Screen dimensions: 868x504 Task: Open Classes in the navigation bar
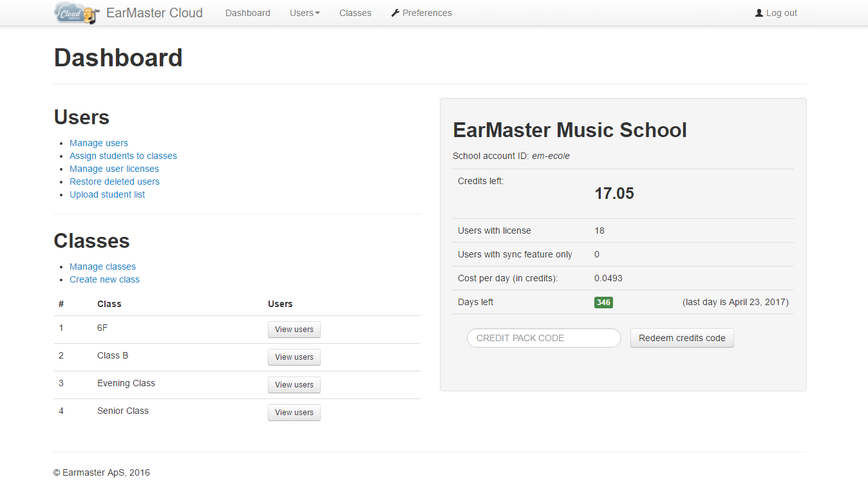coord(355,13)
